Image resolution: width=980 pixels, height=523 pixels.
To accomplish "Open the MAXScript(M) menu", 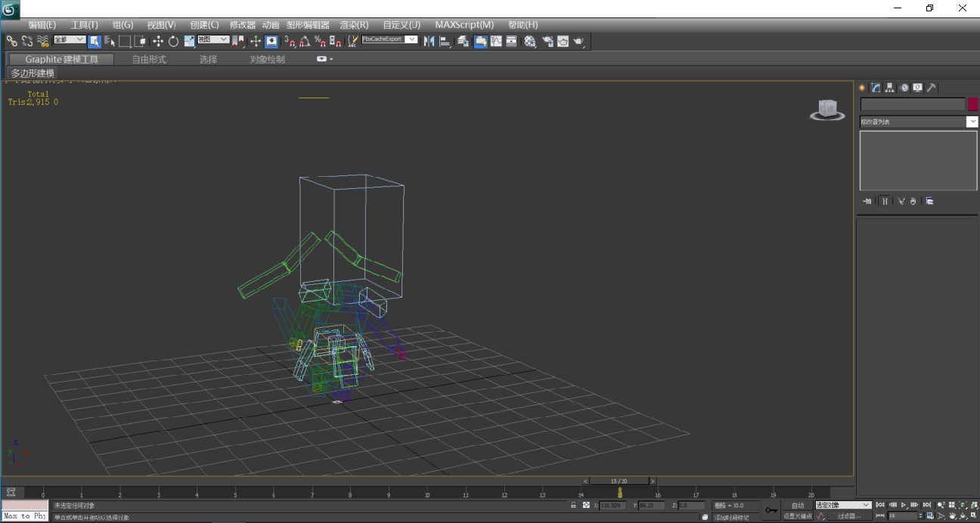I will click(x=464, y=25).
